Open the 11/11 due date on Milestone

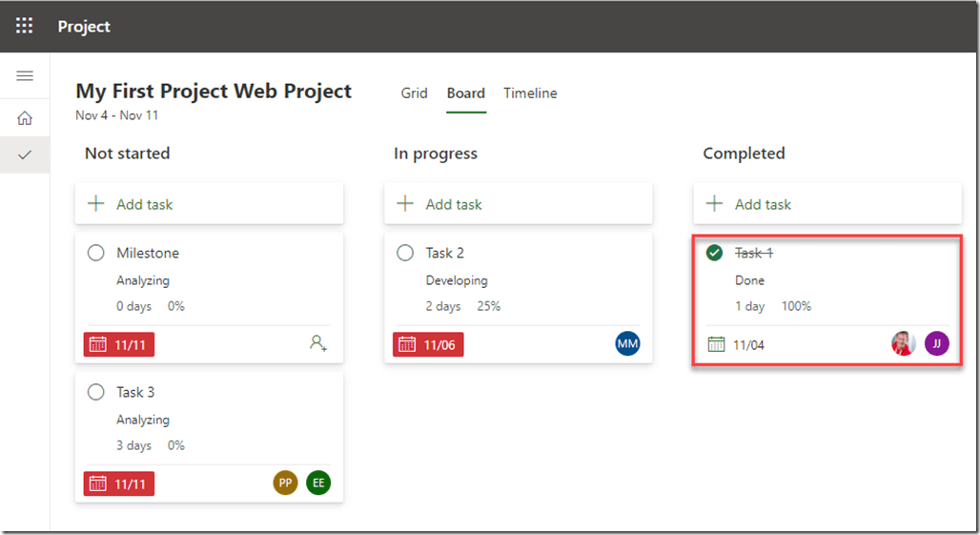coord(119,344)
